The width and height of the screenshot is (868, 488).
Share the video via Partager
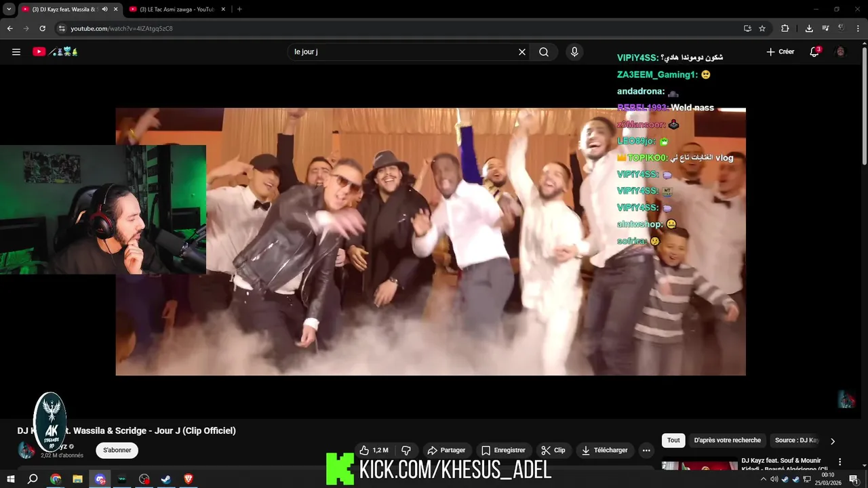coord(446,450)
